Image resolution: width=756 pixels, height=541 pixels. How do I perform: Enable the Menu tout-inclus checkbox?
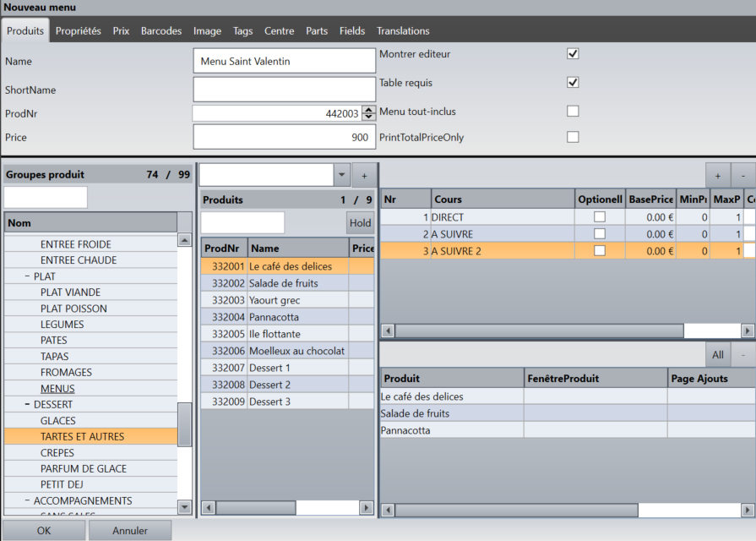[x=573, y=111]
